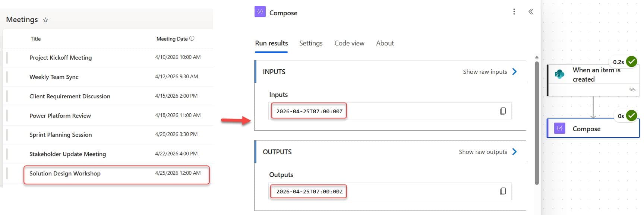Screen dimensions: 644x215
Task: Click the Compose action icon in panel header
Action: [x=260, y=12]
